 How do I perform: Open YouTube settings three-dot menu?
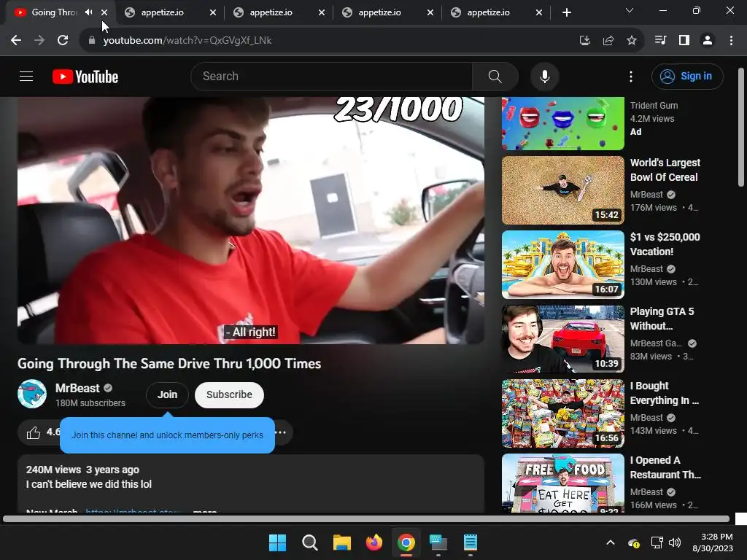click(631, 76)
